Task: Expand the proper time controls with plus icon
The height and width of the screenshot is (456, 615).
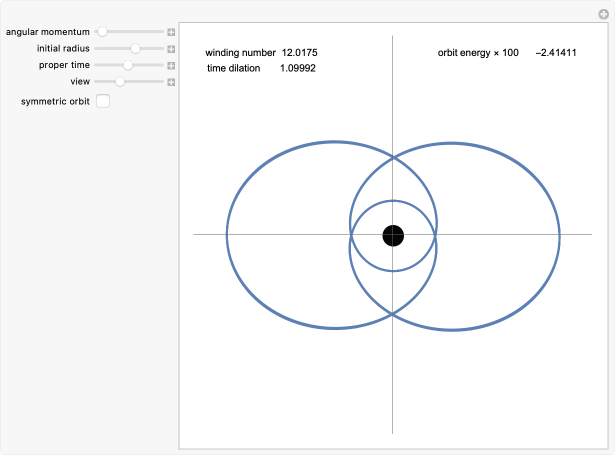Action: point(171,65)
